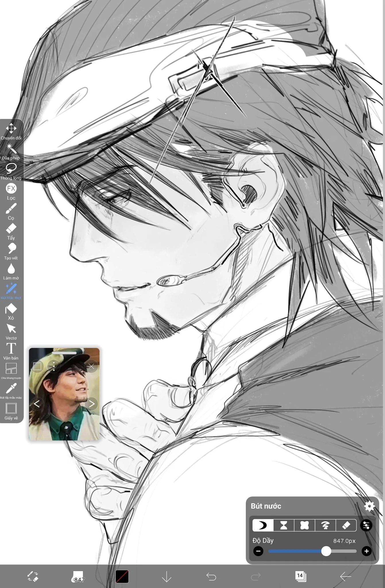Click the reference window square icon
The height and width of the screenshot is (588, 385).
(37, 366)
